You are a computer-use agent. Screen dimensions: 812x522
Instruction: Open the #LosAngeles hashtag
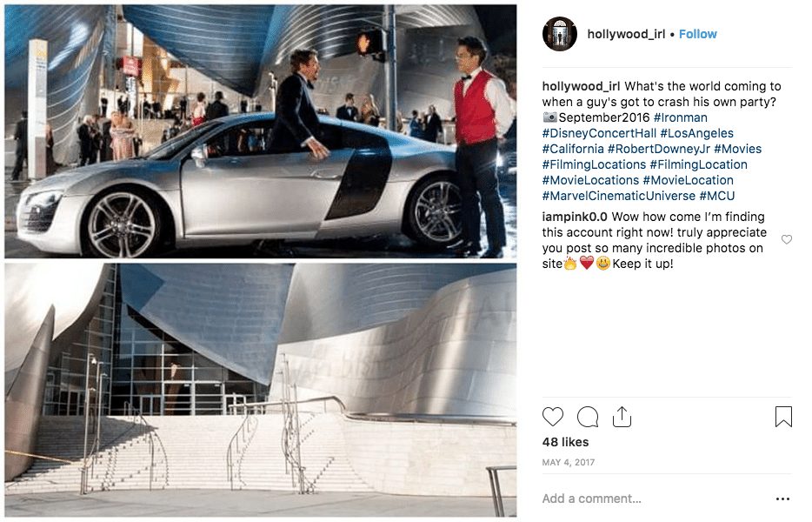696,133
